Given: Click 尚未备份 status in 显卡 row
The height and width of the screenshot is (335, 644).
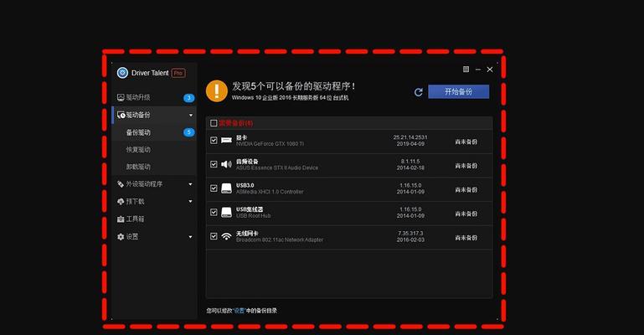Looking at the screenshot, I should pos(466,142).
